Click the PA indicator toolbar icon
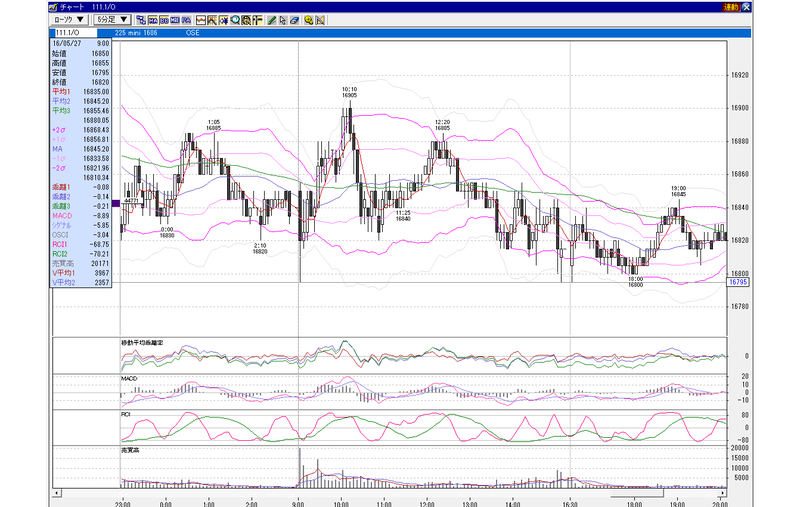Screen dimensions: 800x507 [x=186, y=20]
